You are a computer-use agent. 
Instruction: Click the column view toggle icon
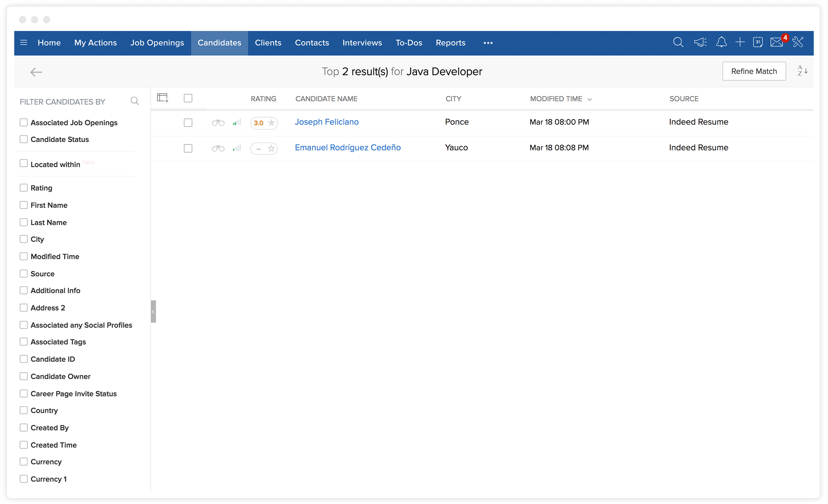click(x=163, y=98)
